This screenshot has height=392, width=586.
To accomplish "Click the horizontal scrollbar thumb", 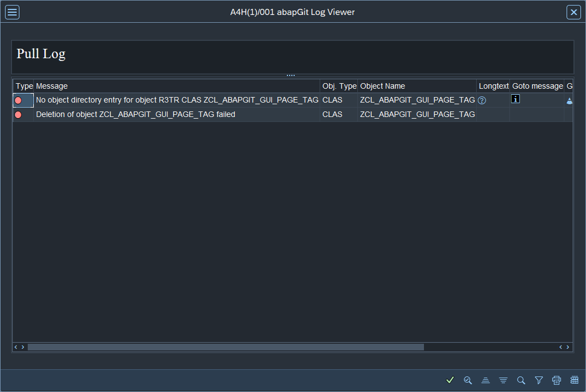I will 226,347.
